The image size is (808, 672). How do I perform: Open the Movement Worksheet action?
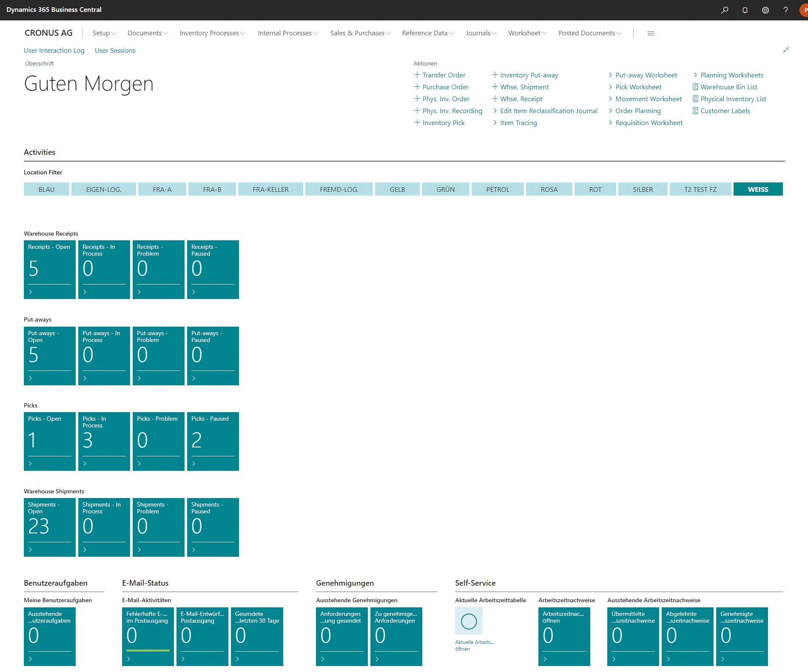(x=649, y=99)
